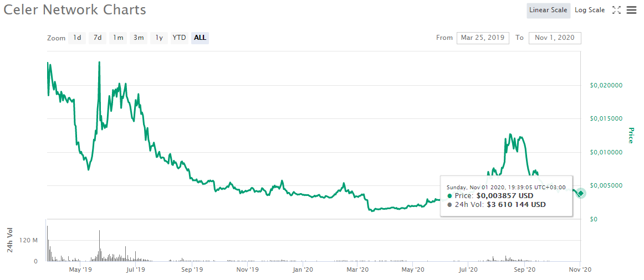The height and width of the screenshot is (280, 644).
Task: Click the $0,020000 price axis label
Action: [606, 85]
